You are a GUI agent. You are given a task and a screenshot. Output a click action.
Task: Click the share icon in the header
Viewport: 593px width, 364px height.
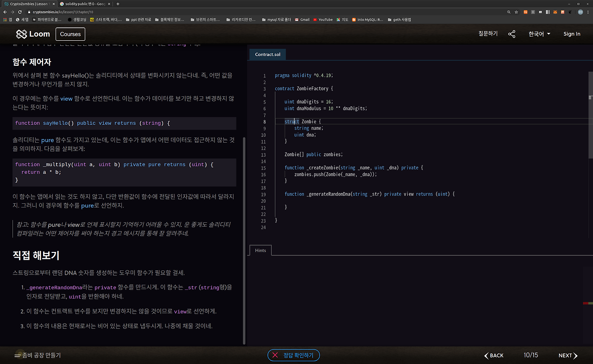pos(511,34)
